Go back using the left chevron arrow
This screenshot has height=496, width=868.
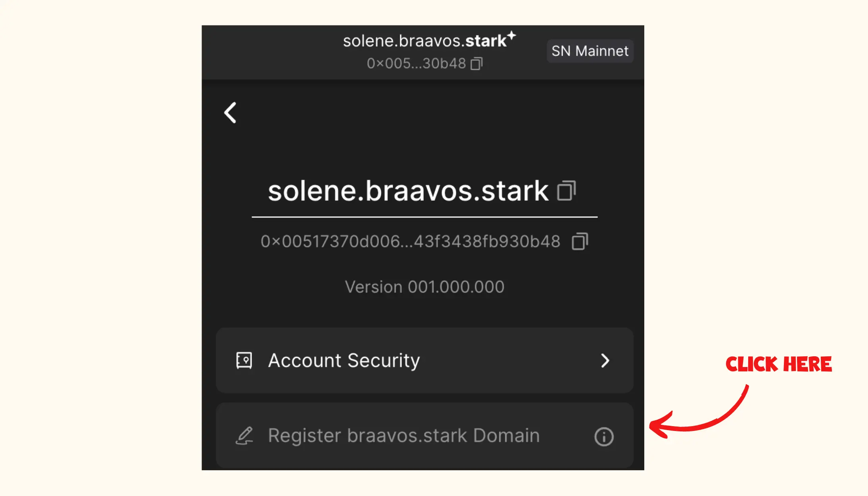(230, 113)
